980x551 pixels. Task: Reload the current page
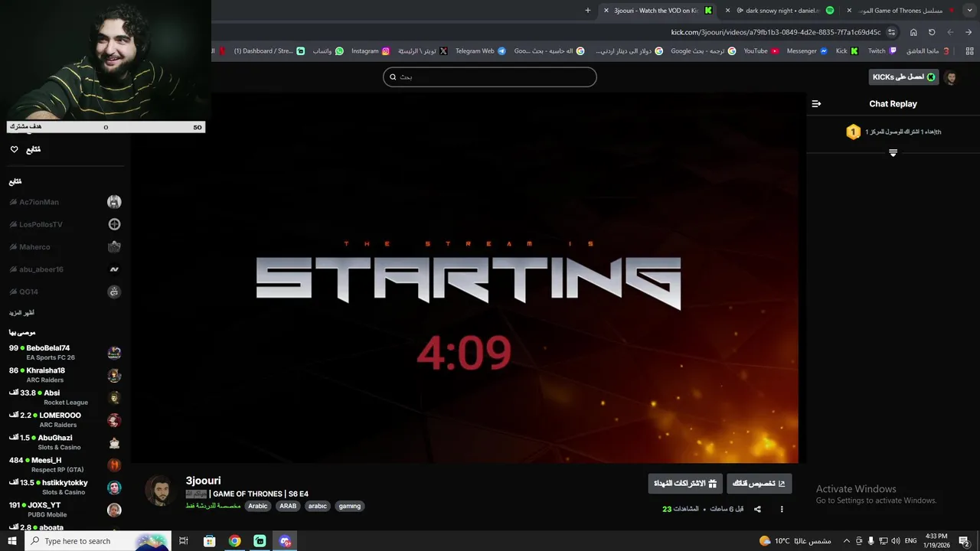932,32
